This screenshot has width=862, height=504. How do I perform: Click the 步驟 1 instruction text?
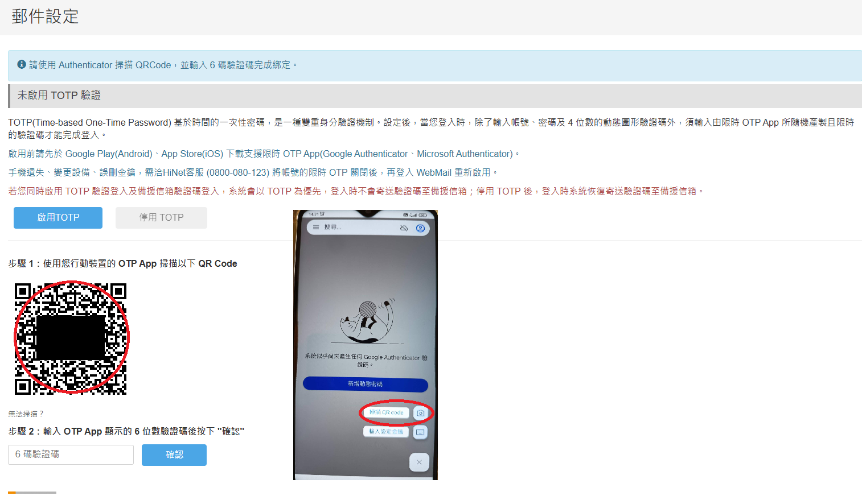click(122, 264)
